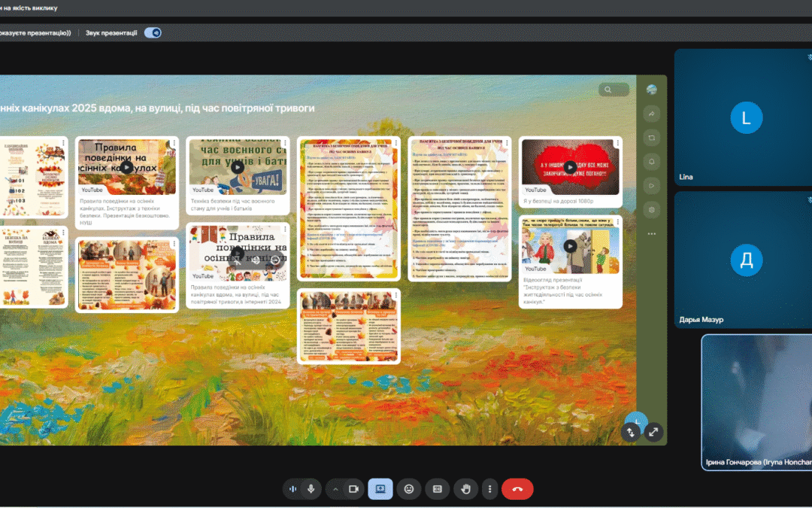The image size is (812, 508).
Task: Open three-dot menu of НУШ presentation video card
Action: (174, 143)
